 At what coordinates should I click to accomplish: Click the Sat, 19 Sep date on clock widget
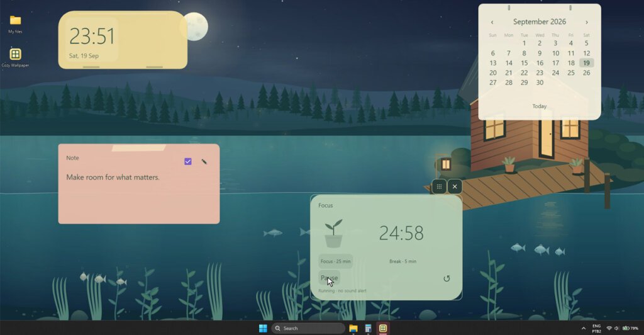coord(84,56)
